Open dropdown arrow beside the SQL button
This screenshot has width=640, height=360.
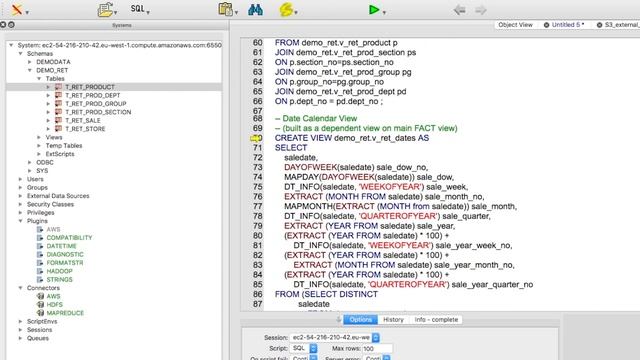click(x=148, y=13)
